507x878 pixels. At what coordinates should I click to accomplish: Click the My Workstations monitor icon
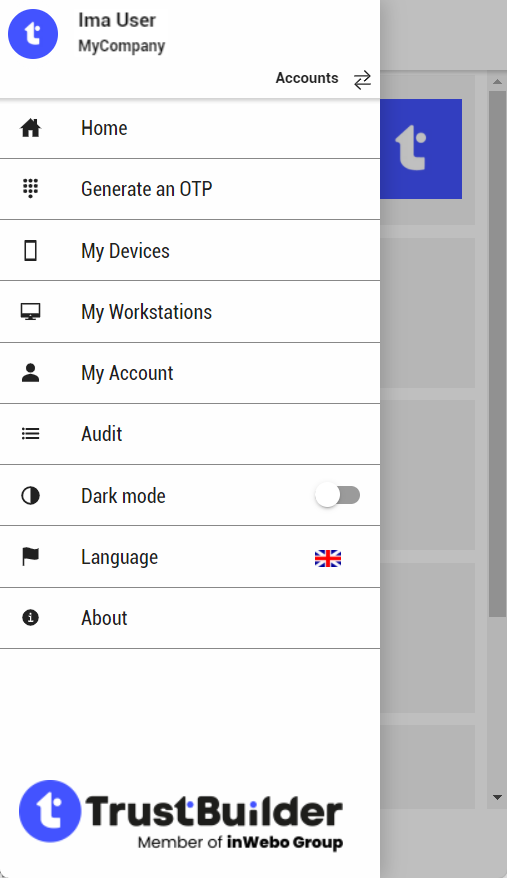(30, 311)
